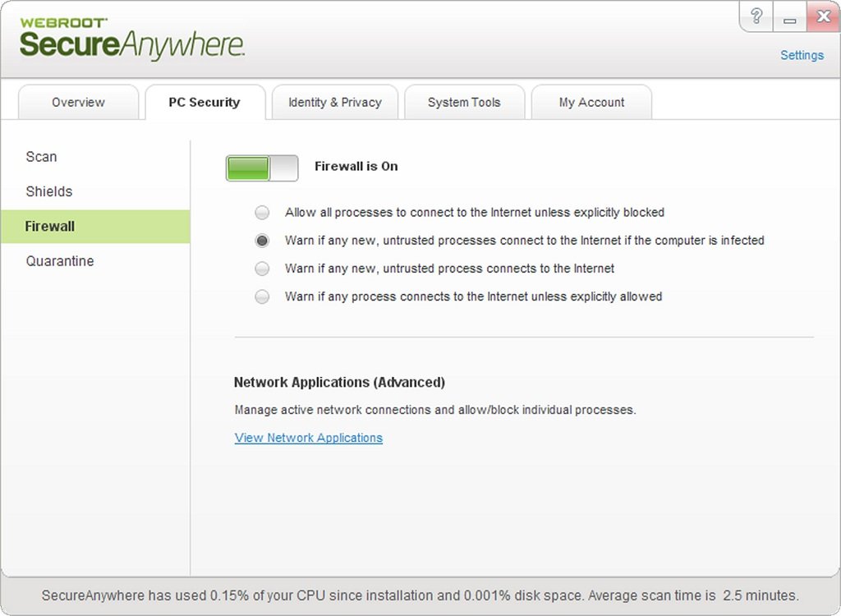Select warn if untrusted process connects to Internet
Screen dimensions: 841x616
(x=262, y=269)
